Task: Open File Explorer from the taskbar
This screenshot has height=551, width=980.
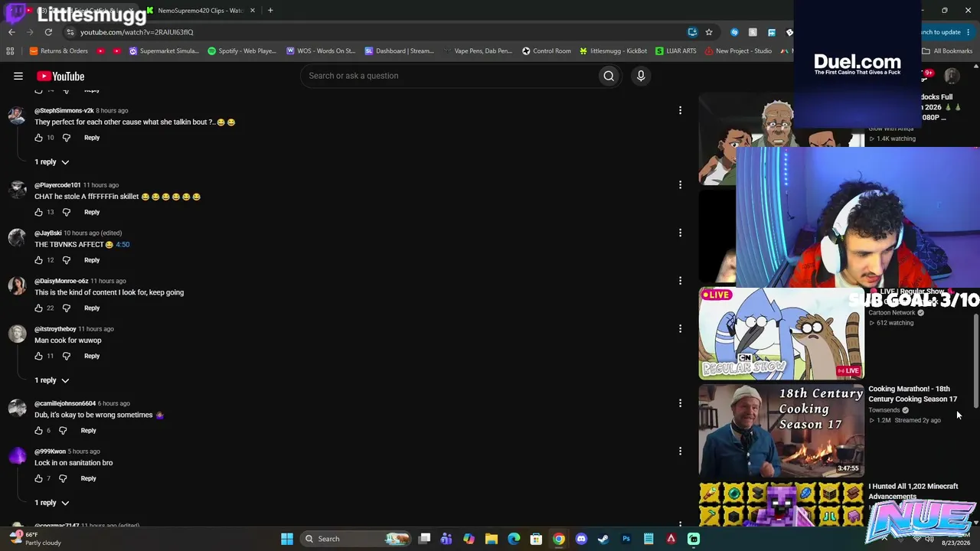Action: click(x=492, y=539)
